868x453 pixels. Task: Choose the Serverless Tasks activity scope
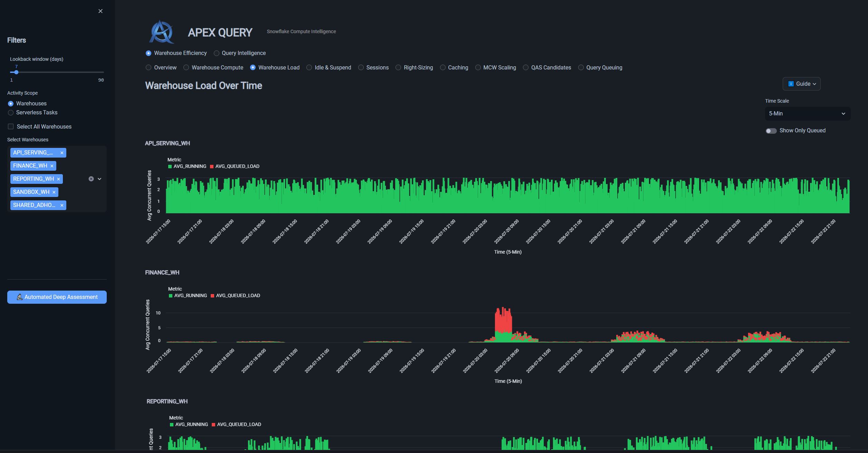point(32,113)
